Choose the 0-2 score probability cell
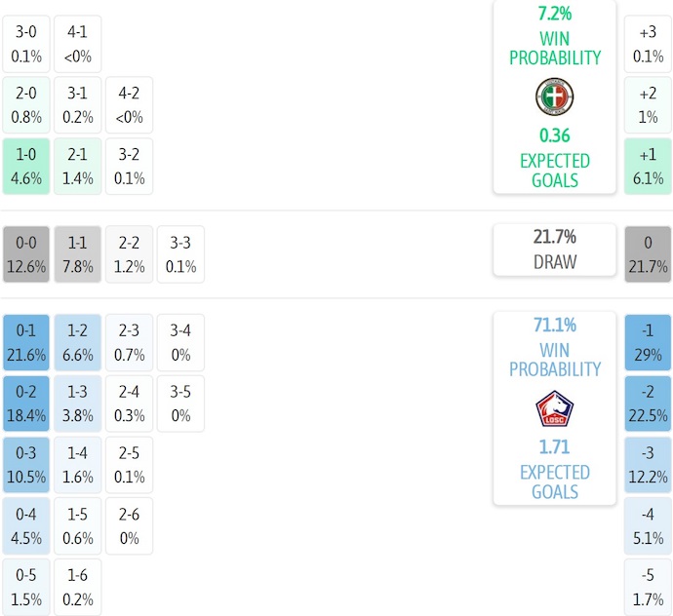Viewport: 673px width, 616px height. coord(26,403)
